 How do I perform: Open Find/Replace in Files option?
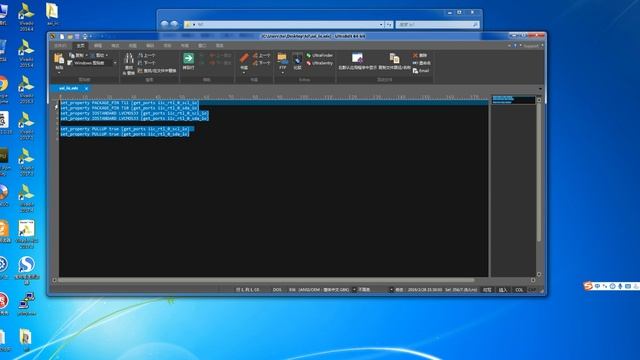(157, 71)
